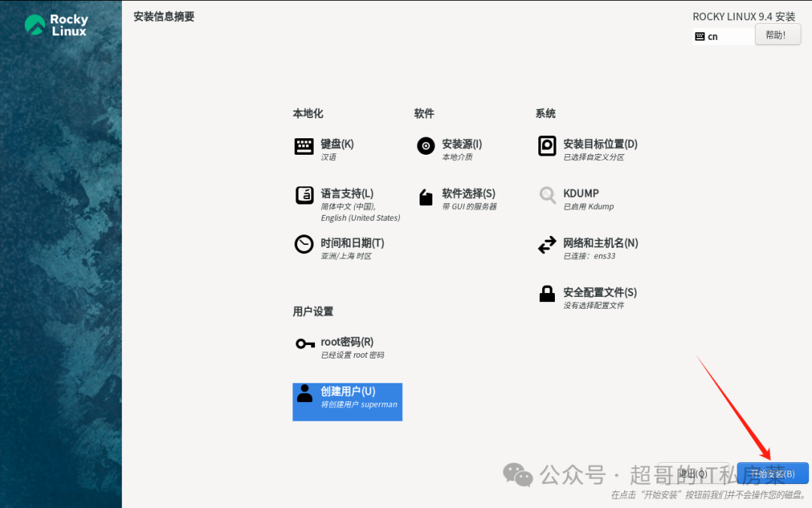This screenshot has width=812, height=508.
Task: Click the root密码 key icon
Action: click(x=304, y=342)
